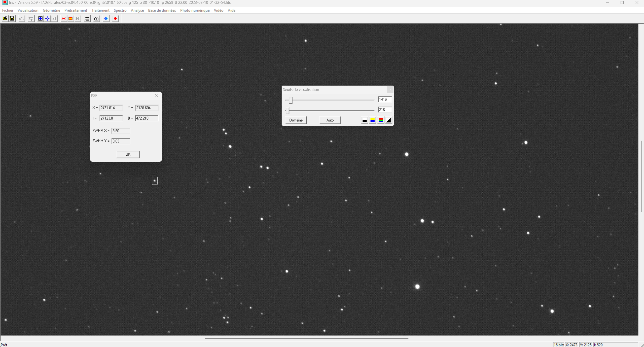The image size is (644, 347).
Task: Click the floppy disk save icon
Action: 12,18
